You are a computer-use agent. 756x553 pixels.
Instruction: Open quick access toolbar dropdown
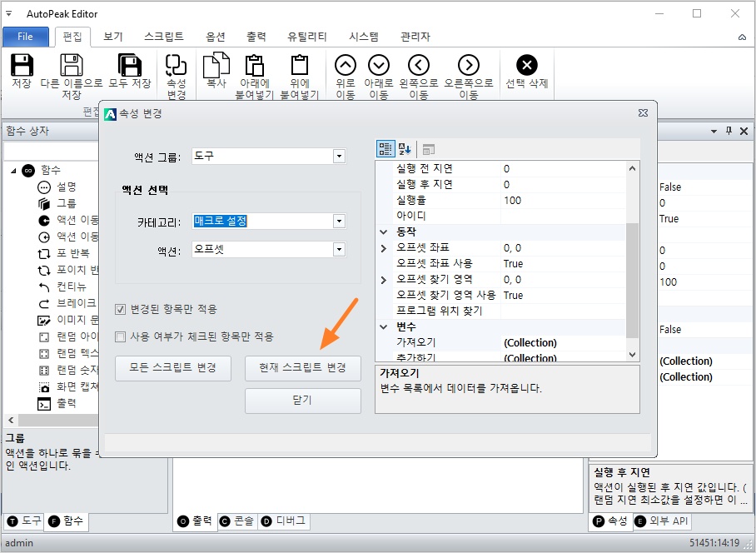point(8,13)
